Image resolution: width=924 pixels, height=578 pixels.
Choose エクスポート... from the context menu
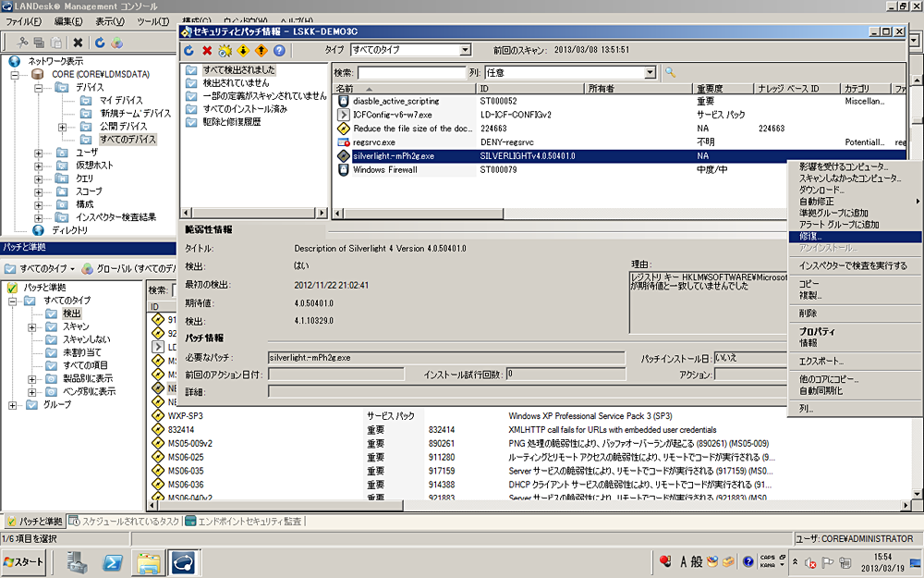click(855, 361)
